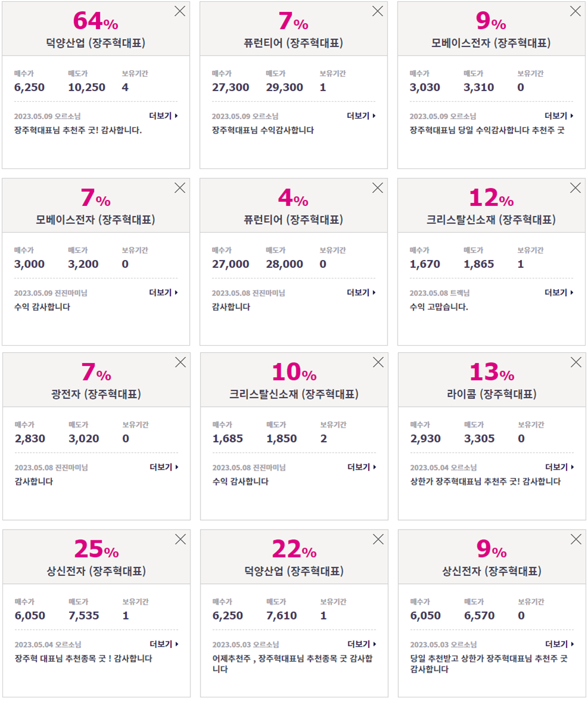
Task: Close the 12% 크리스탈신소재 card
Action: [x=576, y=188]
